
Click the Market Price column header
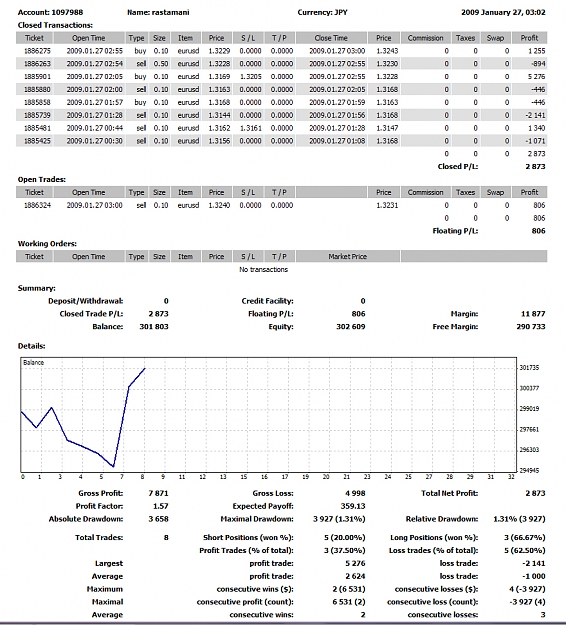[348, 256]
